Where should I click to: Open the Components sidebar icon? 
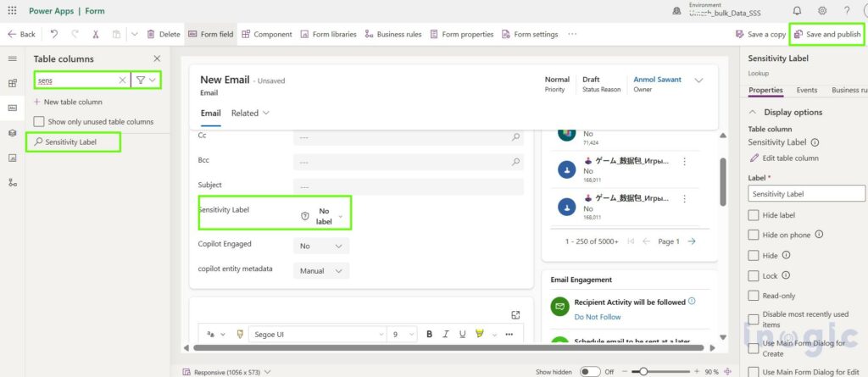tap(12, 84)
